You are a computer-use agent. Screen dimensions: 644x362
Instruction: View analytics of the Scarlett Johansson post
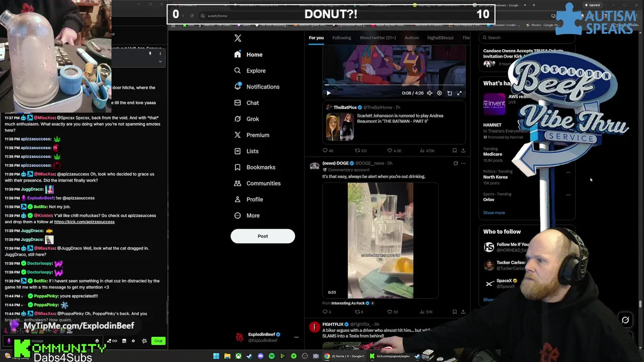pos(427,150)
